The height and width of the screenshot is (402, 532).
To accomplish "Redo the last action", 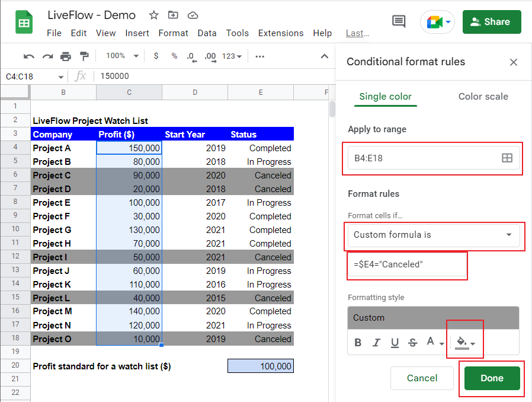I will click(x=47, y=56).
